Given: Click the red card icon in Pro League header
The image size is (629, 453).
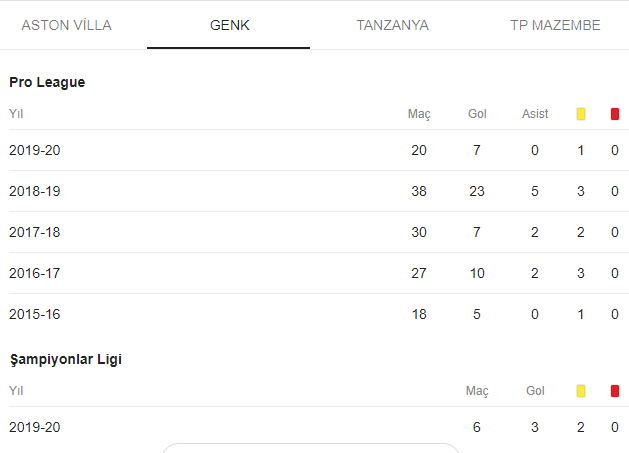Looking at the screenshot, I should pos(615,114).
